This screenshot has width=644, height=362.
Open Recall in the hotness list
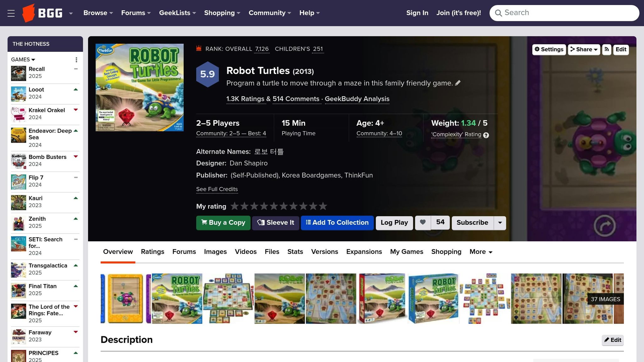click(36, 69)
